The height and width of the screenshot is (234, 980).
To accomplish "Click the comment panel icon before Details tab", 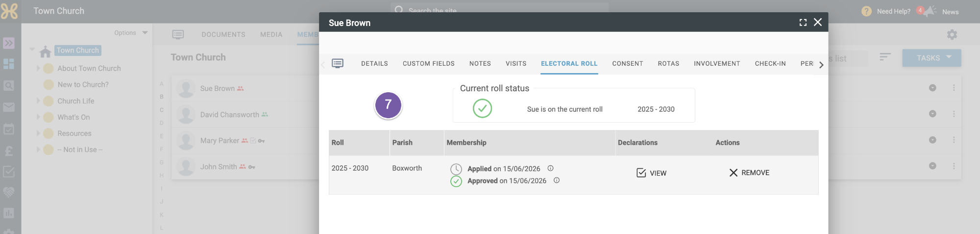I will point(338,63).
